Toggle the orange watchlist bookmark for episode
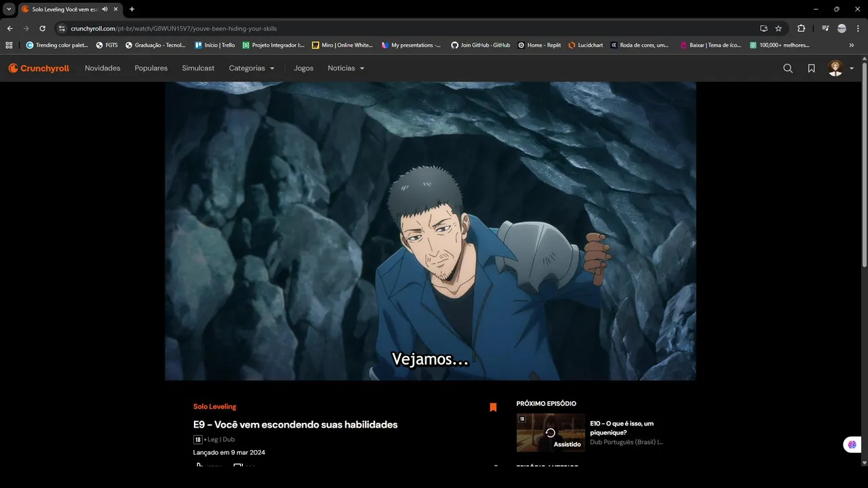 click(x=493, y=407)
